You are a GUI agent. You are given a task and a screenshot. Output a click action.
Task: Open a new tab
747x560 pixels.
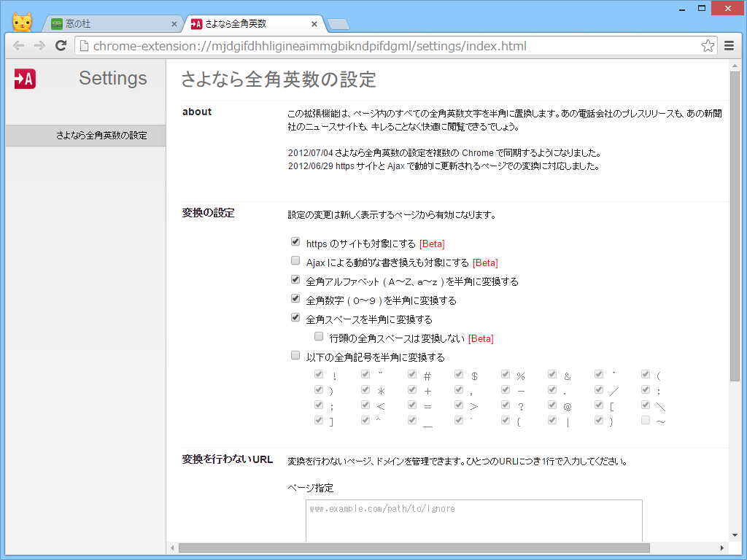(x=338, y=24)
